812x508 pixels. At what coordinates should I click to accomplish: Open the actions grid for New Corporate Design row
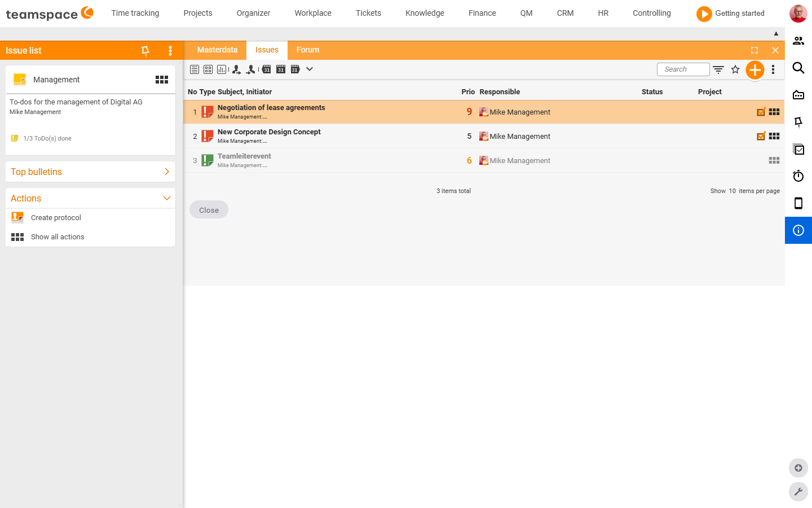click(x=774, y=136)
